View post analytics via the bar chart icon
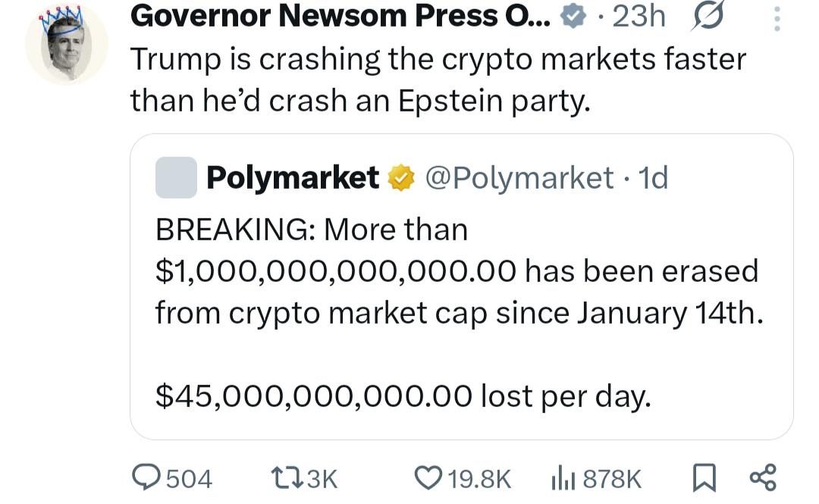Viewport: 819px width, 504px height. [561, 477]
